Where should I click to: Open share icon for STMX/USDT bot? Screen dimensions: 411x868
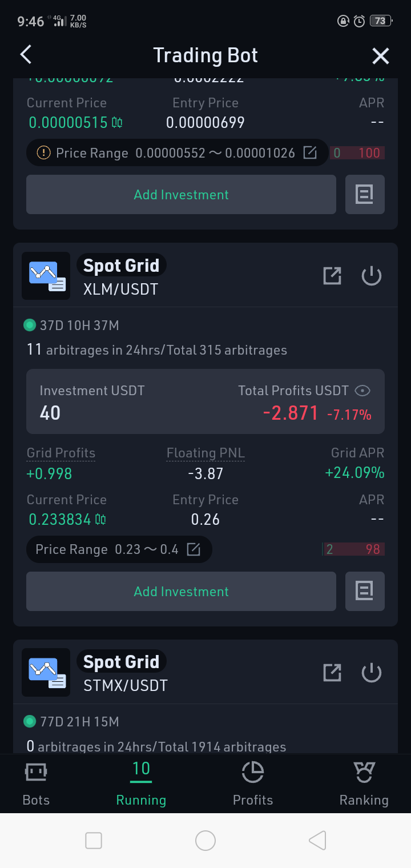click(x=332, y=672)
